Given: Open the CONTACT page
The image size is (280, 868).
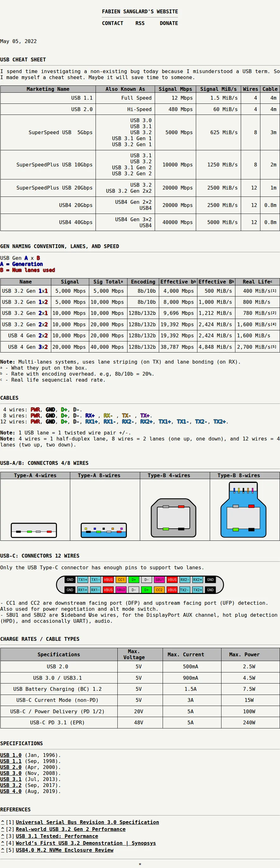Looking at the screenshot, I should (113, 23).
